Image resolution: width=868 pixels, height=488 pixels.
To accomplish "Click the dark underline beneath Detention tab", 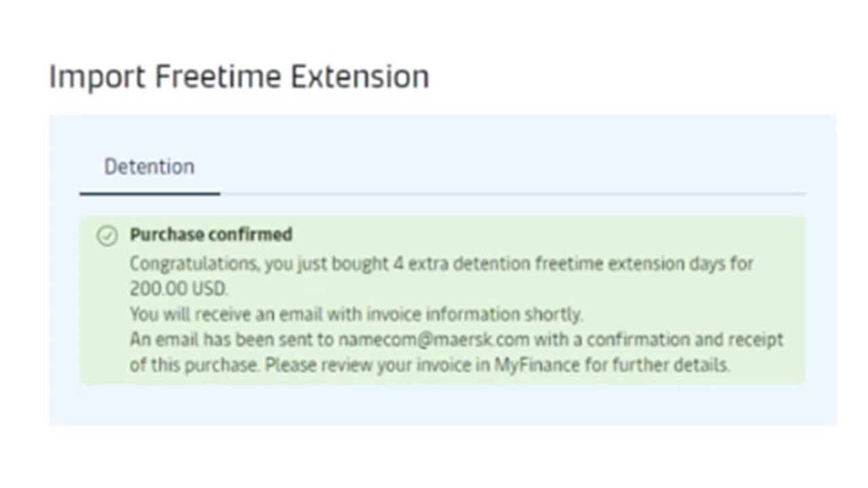I will pyautogui.click(x=149, y=194).
